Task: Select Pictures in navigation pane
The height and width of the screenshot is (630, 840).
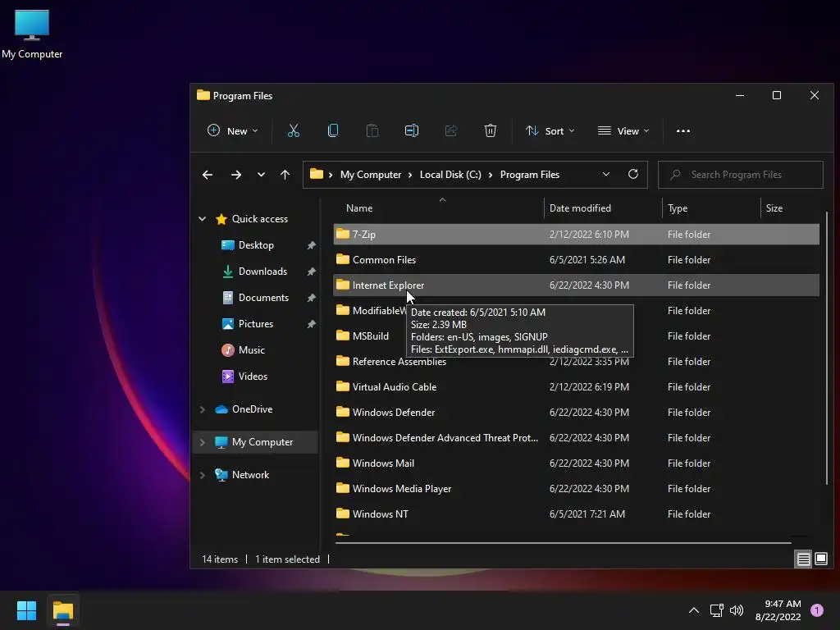Action: [256, 324]
